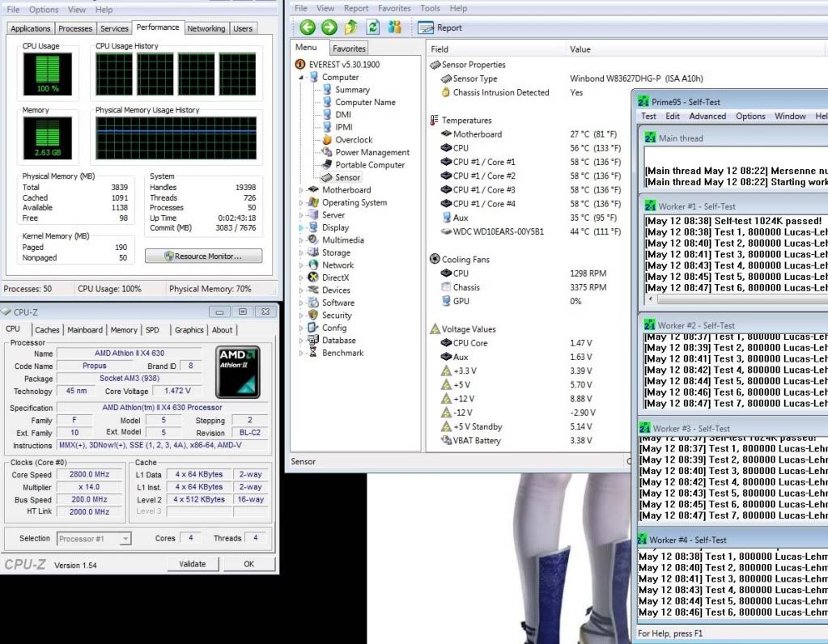Open the Tools menu in EVEREST
Image resolution: width=828 pixels, height=644 pixels.
pyautogui.click(x=430, y=8)
